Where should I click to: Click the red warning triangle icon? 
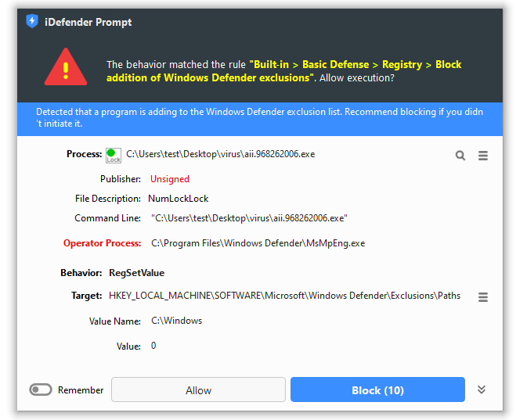66,67
